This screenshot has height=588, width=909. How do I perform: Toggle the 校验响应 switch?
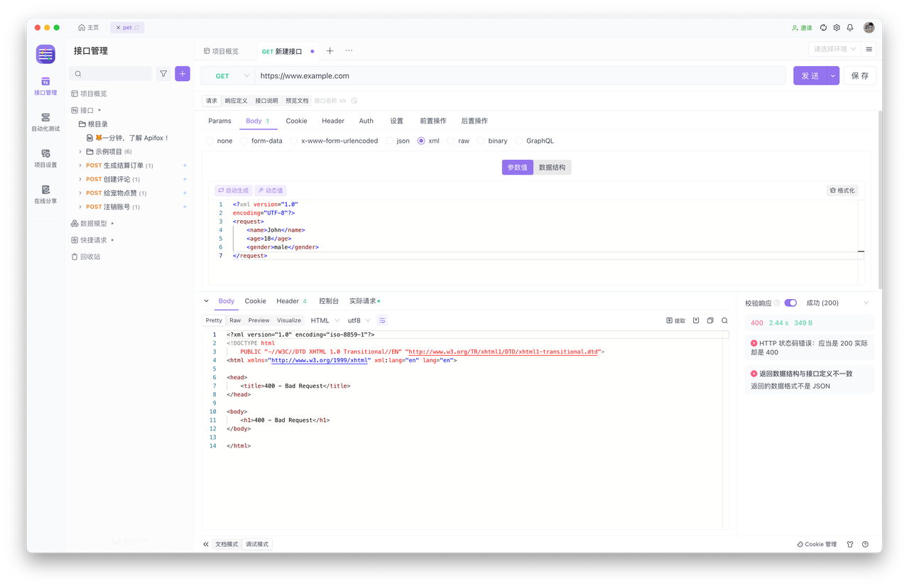pyautogui.click(x=790, y=303)
